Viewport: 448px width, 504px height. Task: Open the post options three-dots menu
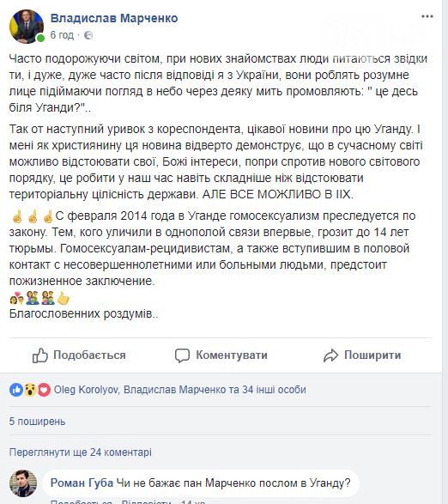(427, 16)
